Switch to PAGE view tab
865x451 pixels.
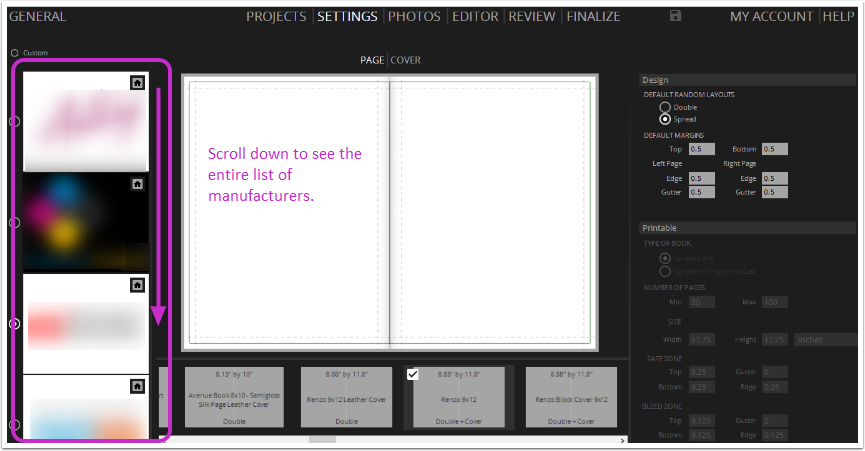[x=372, y=60]
